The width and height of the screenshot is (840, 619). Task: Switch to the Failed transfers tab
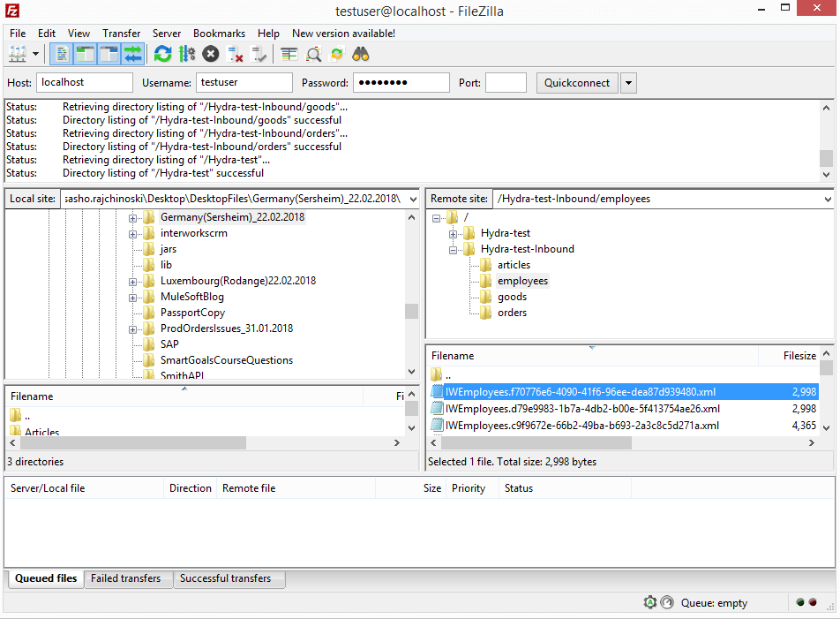point(128,578)
